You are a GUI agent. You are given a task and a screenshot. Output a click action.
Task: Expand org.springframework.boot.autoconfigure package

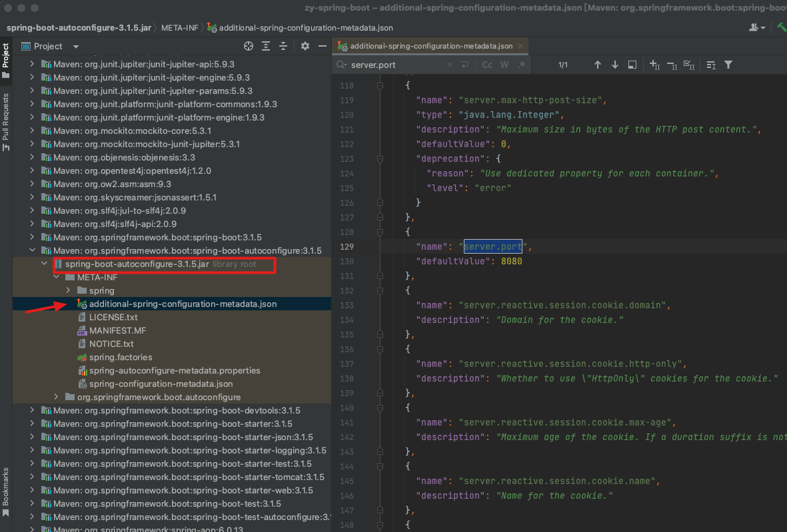pos(56,397)
